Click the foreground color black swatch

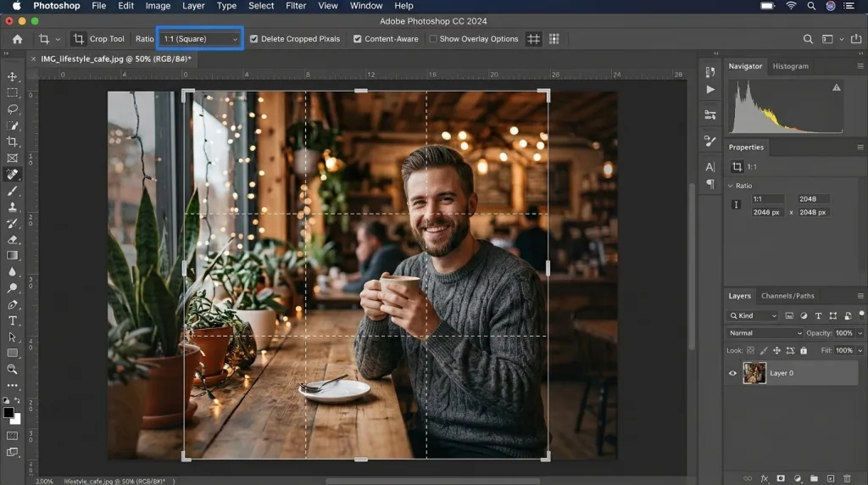coord(8,412)
